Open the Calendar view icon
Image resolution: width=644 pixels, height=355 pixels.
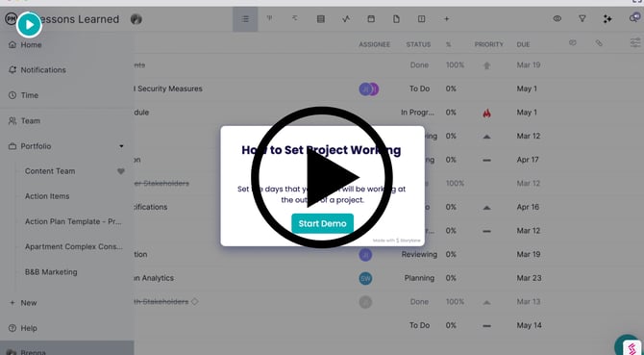tap(371, 19)
